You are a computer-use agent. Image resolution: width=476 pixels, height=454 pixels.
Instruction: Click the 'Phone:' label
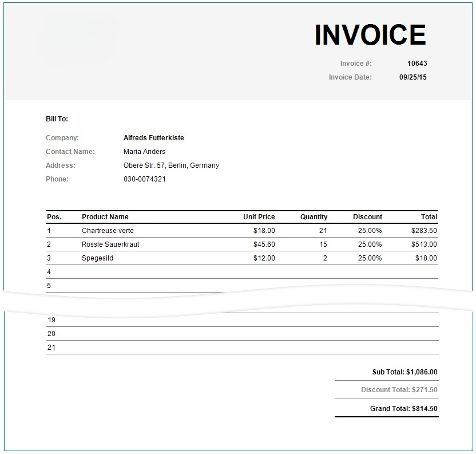pyautogui.click(x=57, y=179)
